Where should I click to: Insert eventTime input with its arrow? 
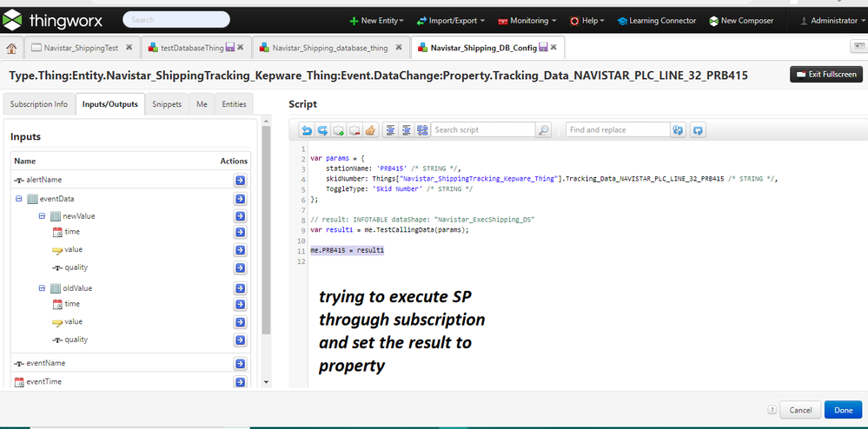pos(241,382)
